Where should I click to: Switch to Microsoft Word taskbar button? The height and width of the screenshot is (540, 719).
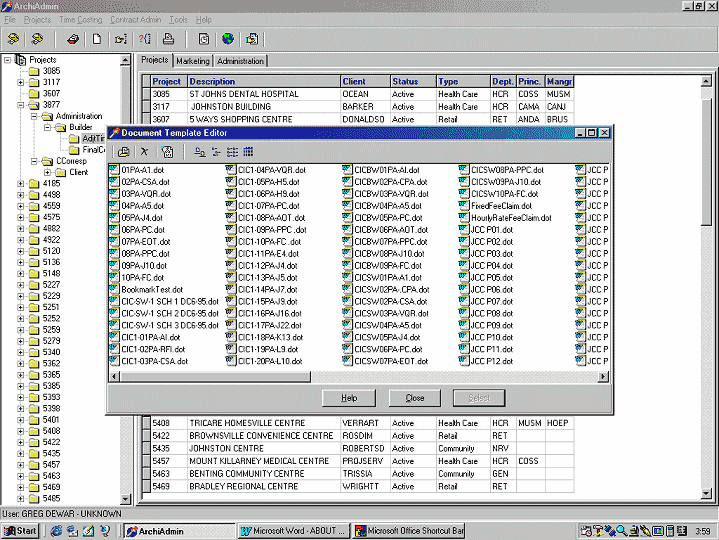click(x=293, y=531)
